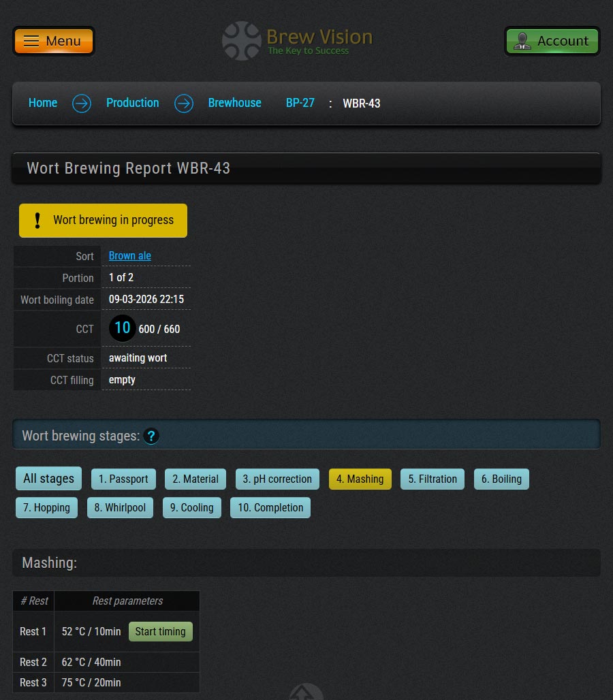Navigate to Production breadcrumb
Image resolution: width=613 pixels, height=700 pixels.
click(132, 103)
